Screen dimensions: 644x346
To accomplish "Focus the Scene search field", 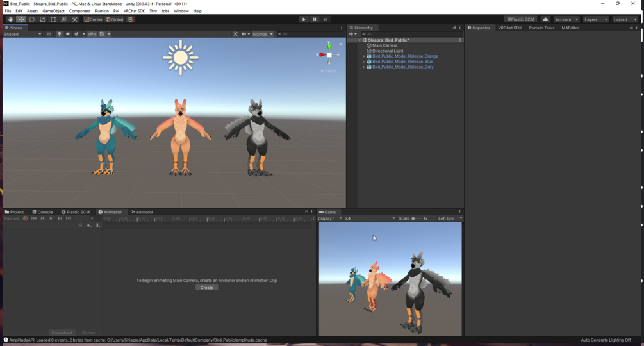I will coord(310,34).
